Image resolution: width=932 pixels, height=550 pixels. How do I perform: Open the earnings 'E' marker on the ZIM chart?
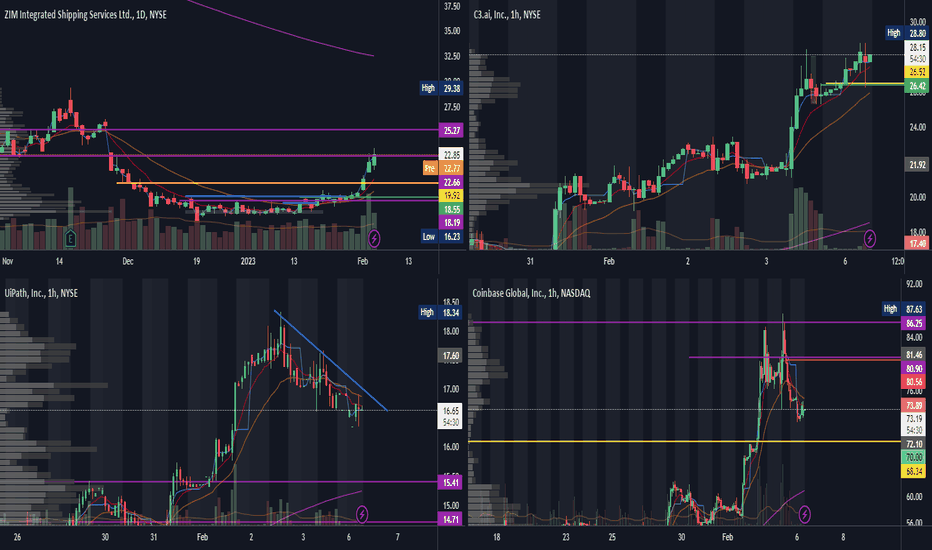point(70,238)
